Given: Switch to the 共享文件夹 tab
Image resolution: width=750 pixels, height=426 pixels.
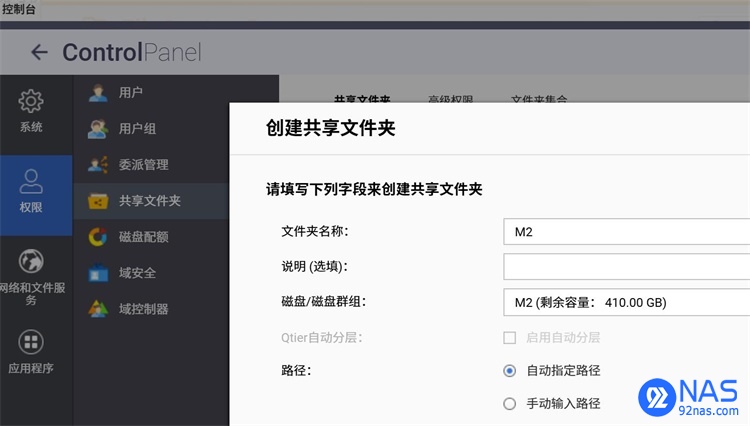Looking at the screenshot, I should (x=362, y=98).
